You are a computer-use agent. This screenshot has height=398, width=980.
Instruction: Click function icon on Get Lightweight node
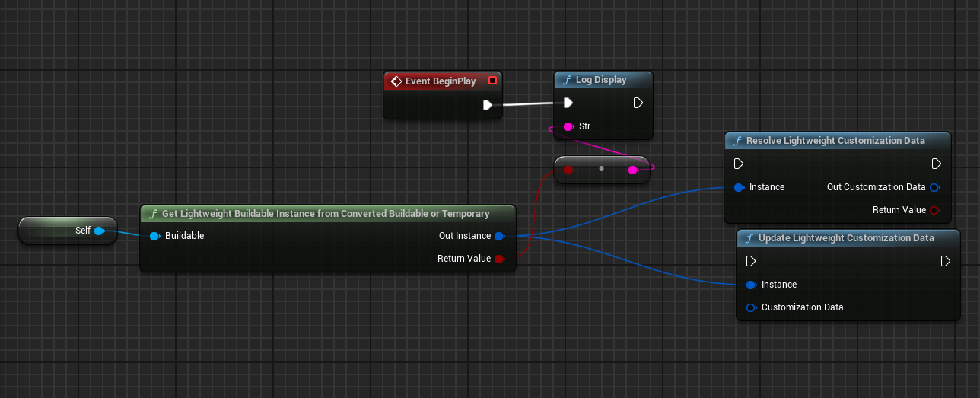(152, 214)
